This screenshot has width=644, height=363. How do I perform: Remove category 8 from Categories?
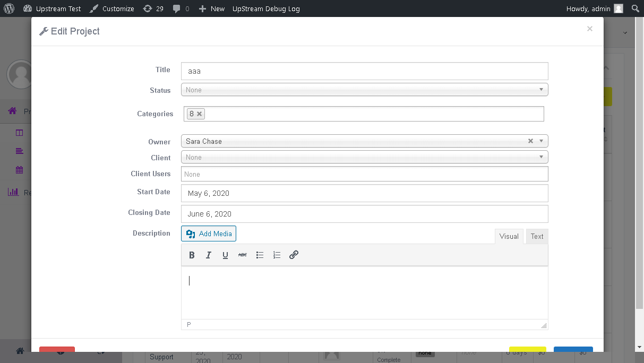pos(200,113)
